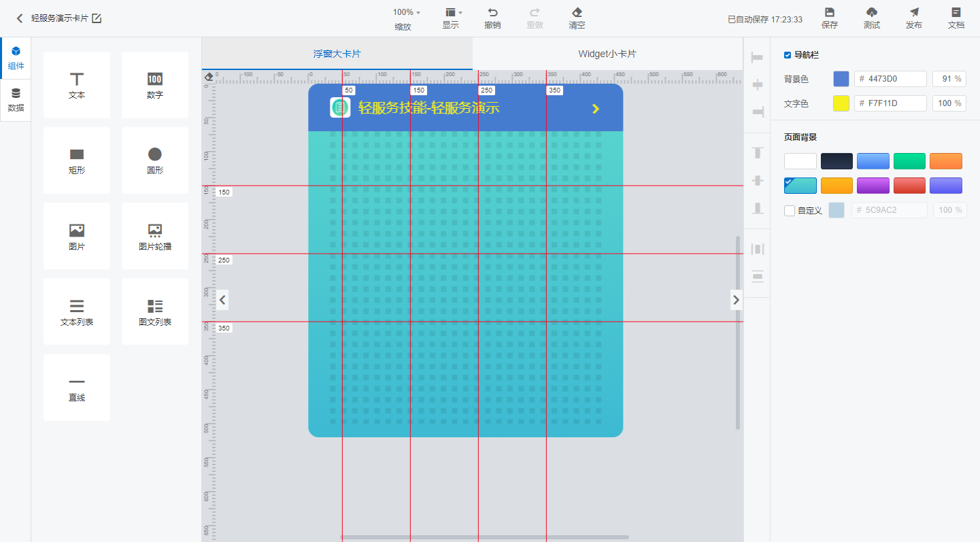The width and height of the screenshot is (980, 542).
Task: Click the align vertical middle icon
Action: [x=757, y=180]
